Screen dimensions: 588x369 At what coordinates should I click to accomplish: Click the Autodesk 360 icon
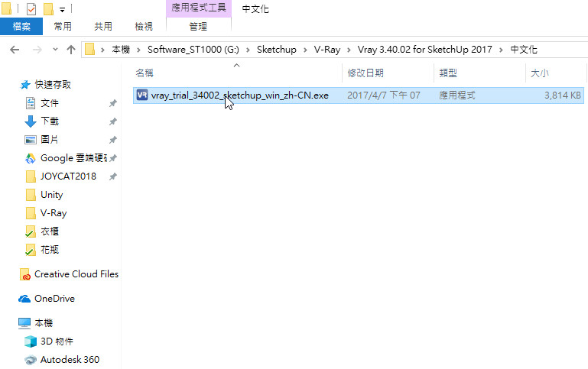31,360
